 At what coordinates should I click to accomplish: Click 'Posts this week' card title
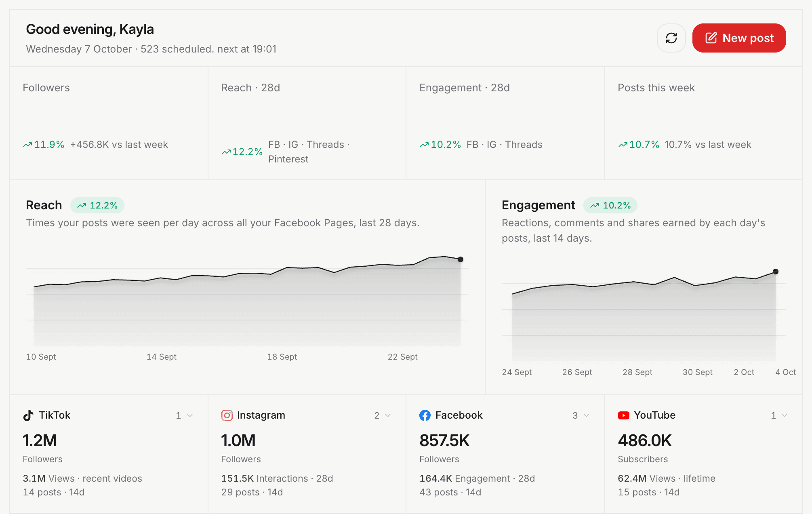(656, 88)
